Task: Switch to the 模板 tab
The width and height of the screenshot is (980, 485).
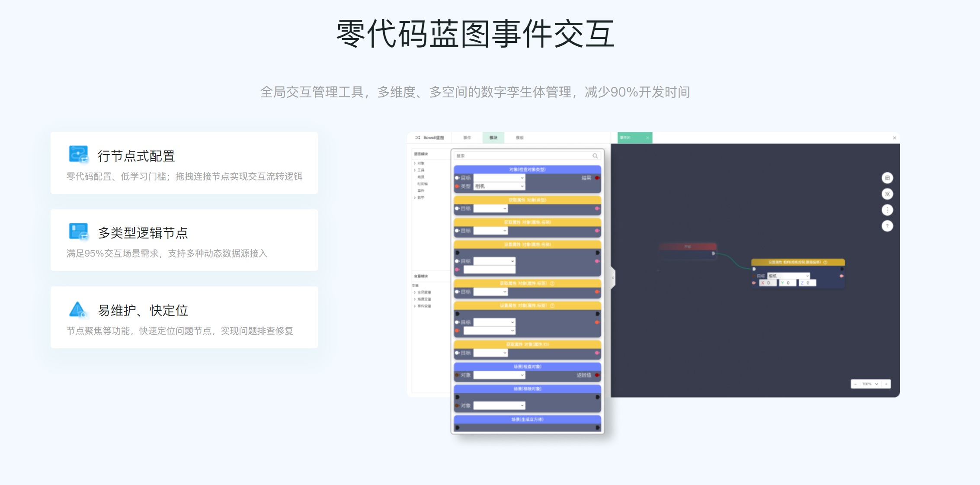Action: (x=519, y=138)
